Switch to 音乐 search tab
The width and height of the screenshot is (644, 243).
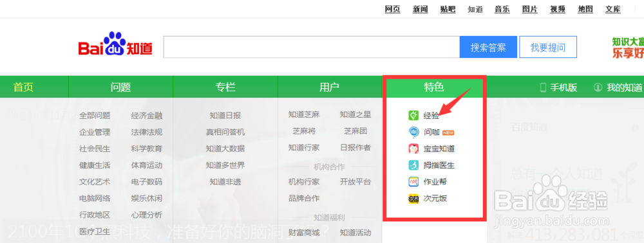point(502,10)
